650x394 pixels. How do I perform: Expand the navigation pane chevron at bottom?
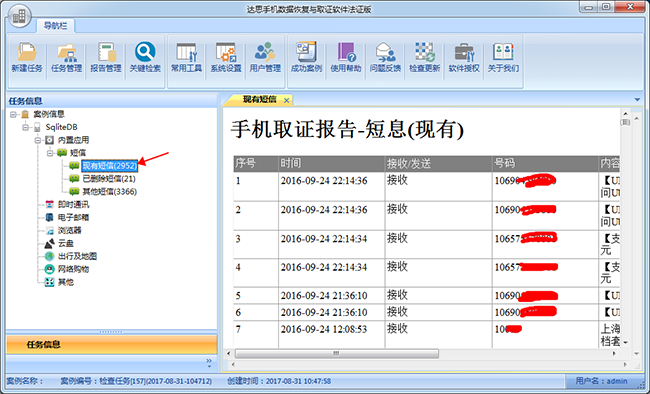pos(209,363)
